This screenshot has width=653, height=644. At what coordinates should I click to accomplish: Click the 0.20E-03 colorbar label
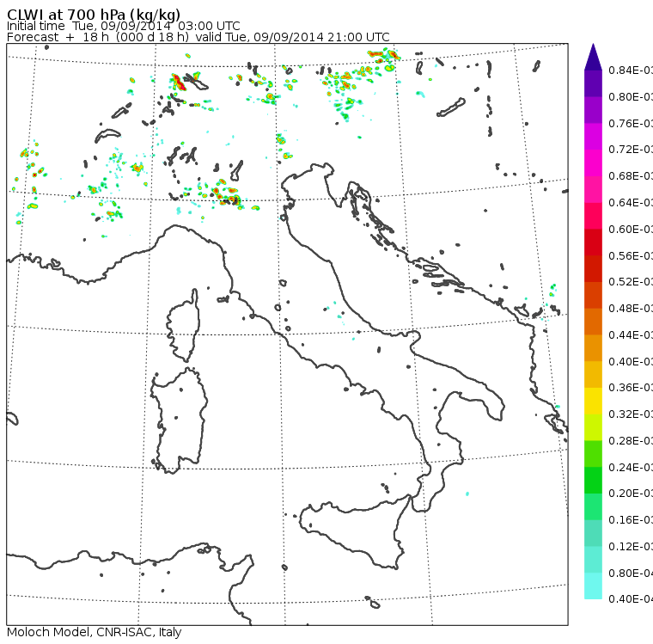pyautogui.click(x=631, y=494)
